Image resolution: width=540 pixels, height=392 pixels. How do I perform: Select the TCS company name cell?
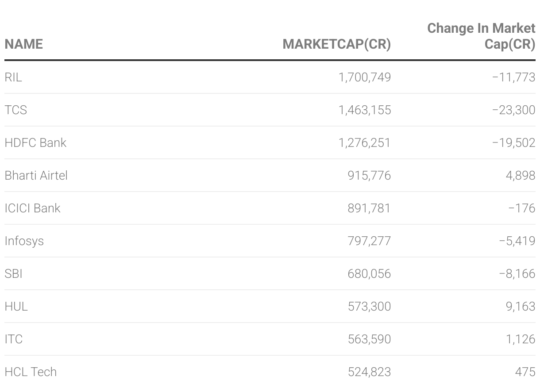(16, 110)
